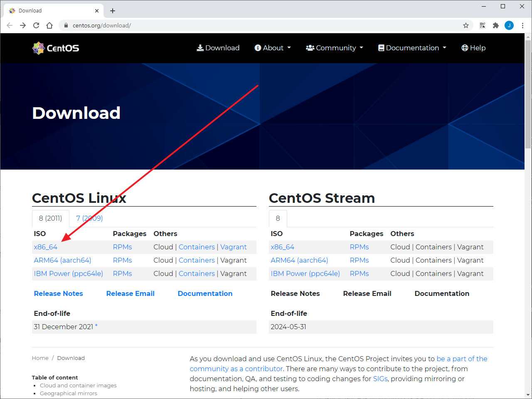Open CentOS Linux IBM Power (ppc64le) ISO link

click(69, 273)
